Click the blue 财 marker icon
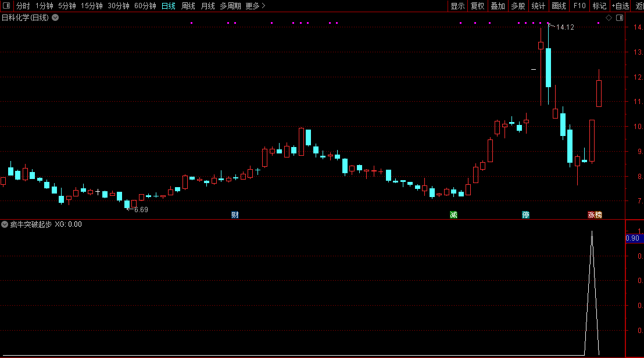 click(x=235, y=214)
